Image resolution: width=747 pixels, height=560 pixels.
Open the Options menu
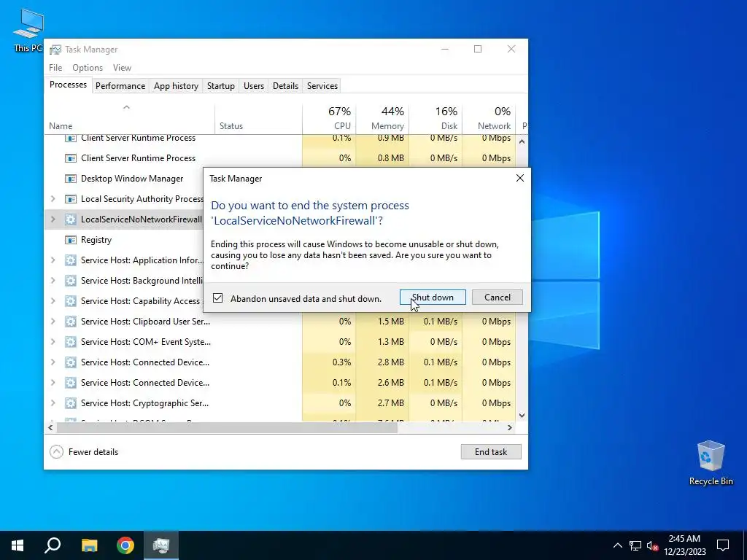pyautogui.click(x=88, y=68)
